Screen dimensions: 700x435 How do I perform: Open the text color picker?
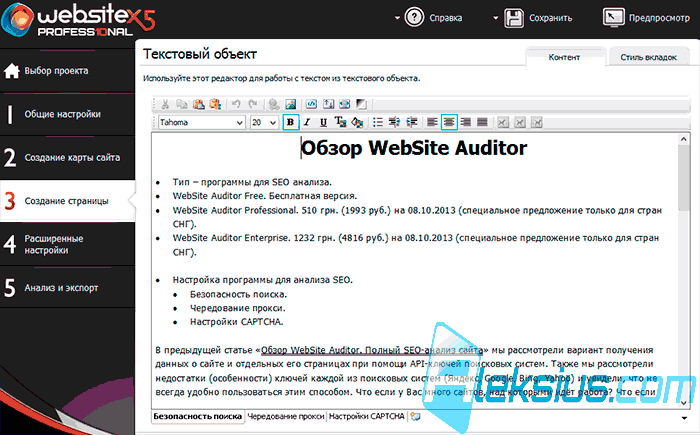340,122
